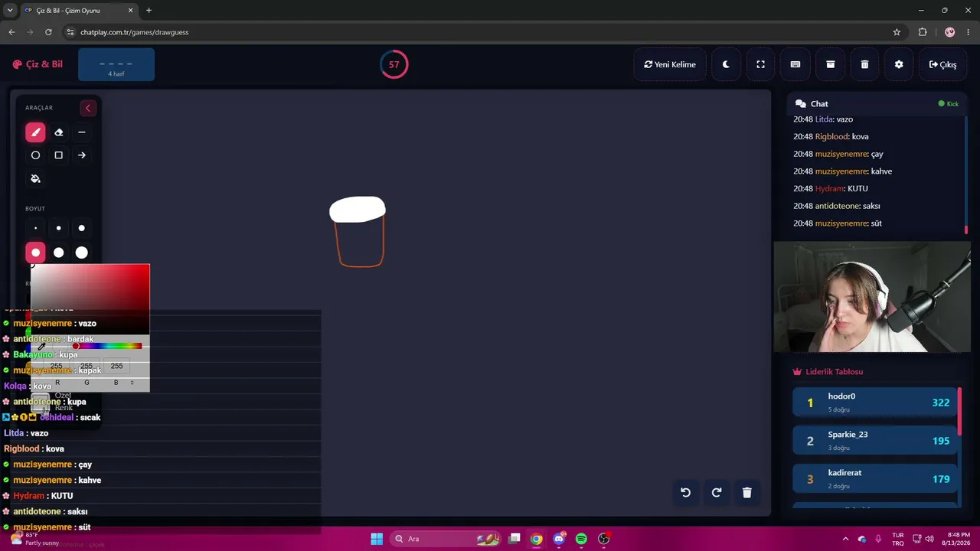Open the Chrome profile avatar
The image size is (980, 551).
[x=950, y=32]
